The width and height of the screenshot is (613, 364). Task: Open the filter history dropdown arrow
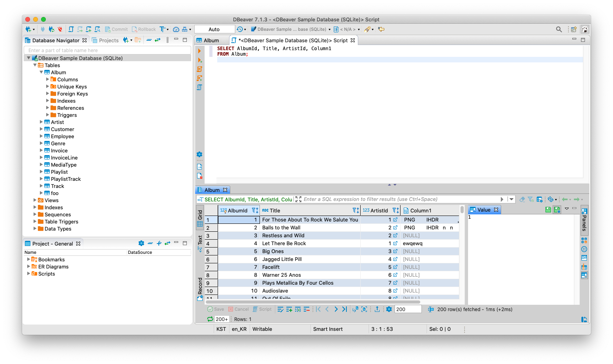click(x=511, y=199)
